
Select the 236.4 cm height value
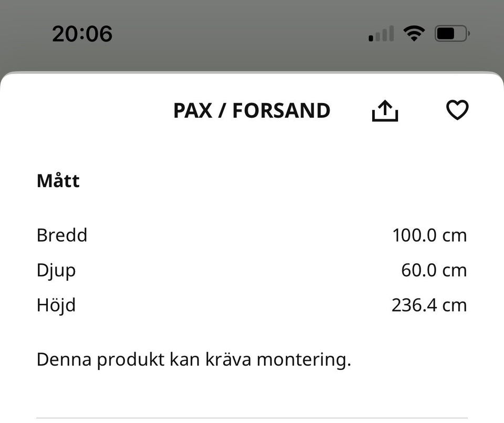pyautogui.click(x=429, y=305)
